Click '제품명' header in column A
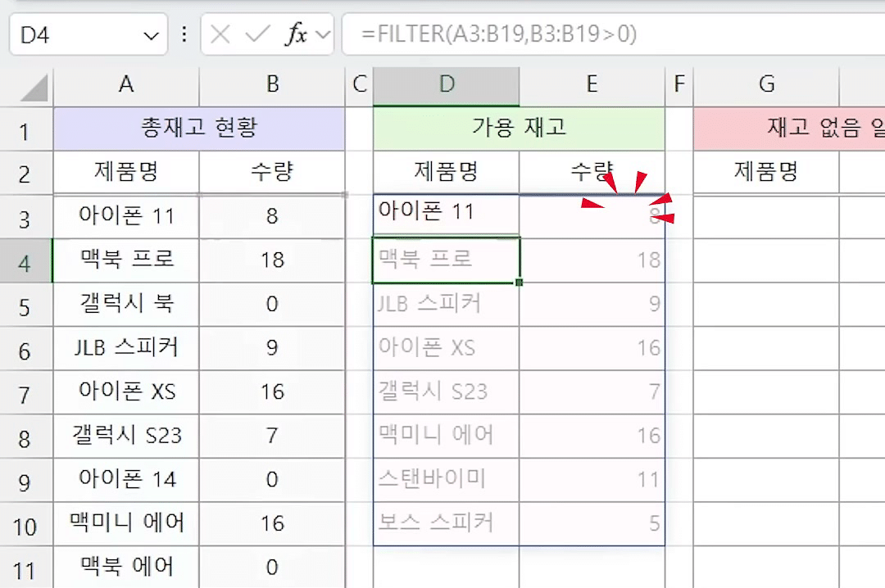The width and height of the screenshot is (885, 588). tap(126, 172)
